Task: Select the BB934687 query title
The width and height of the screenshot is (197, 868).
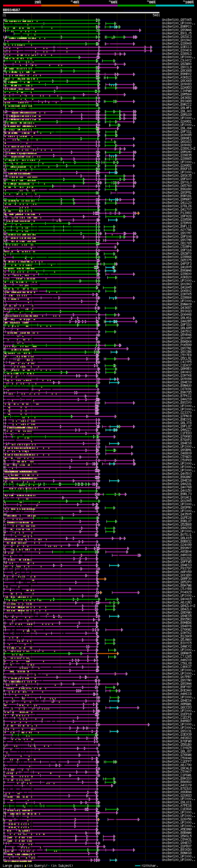Action: [11, 10]
